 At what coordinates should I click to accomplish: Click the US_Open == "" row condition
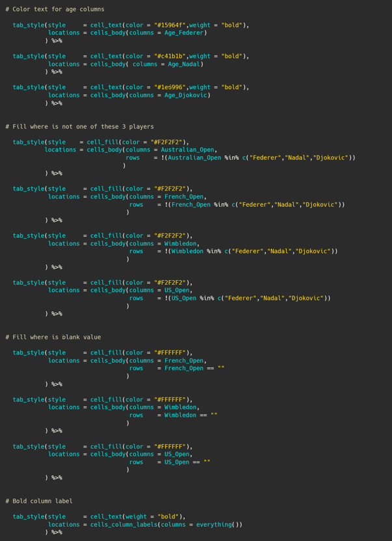pyautogui.click(x=187, y=462)
